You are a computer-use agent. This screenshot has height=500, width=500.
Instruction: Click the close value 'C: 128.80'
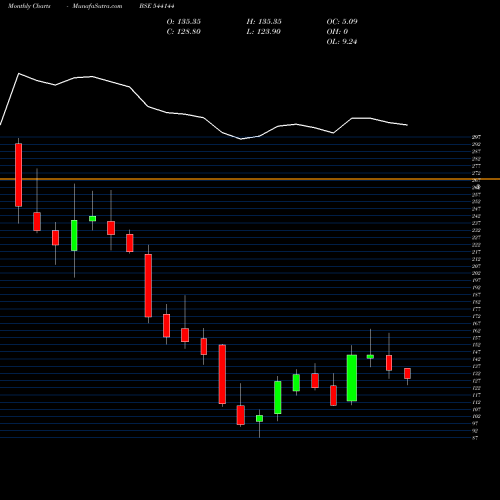click(184, 31)
